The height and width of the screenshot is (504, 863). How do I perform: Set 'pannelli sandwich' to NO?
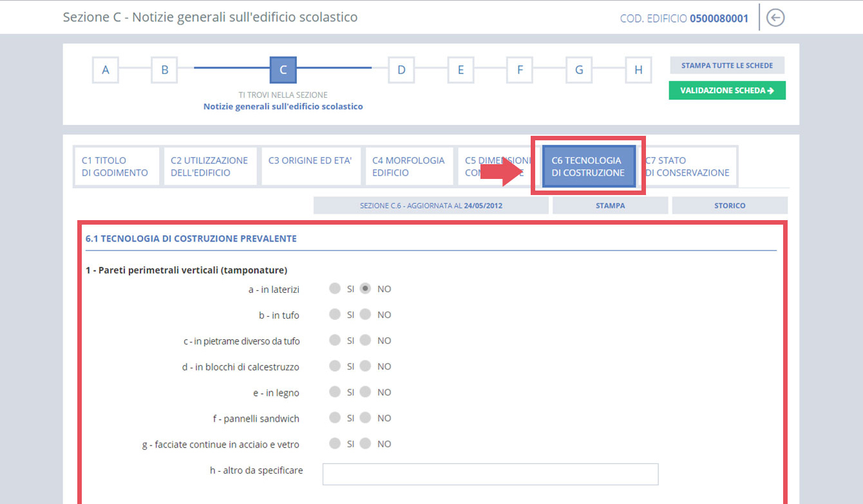click(365, 418)
